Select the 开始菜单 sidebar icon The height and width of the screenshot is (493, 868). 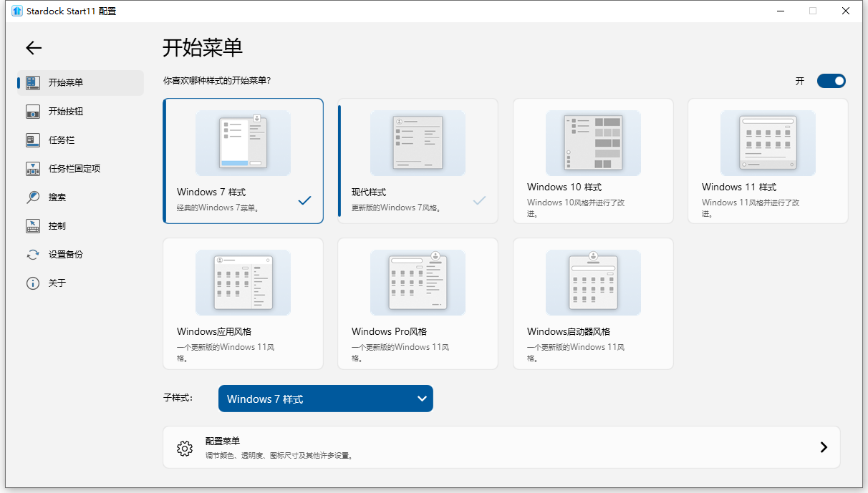click(x=32, y=82)
